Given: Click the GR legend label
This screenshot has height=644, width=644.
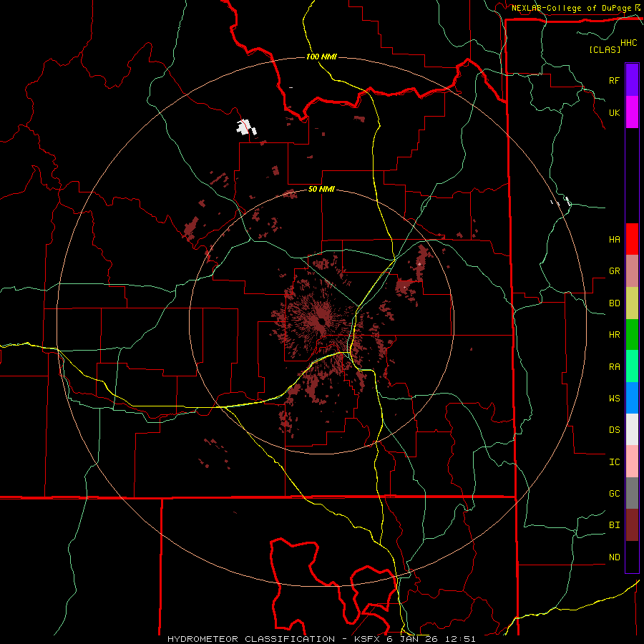Looking at the screenshot, I should pyautogui.click(x=614, y=270).
